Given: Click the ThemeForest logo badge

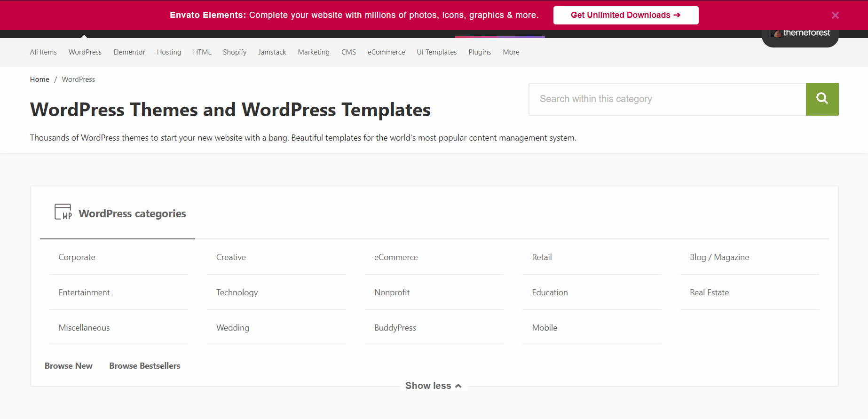Looking at the screenshot, I should click(800, 34).
